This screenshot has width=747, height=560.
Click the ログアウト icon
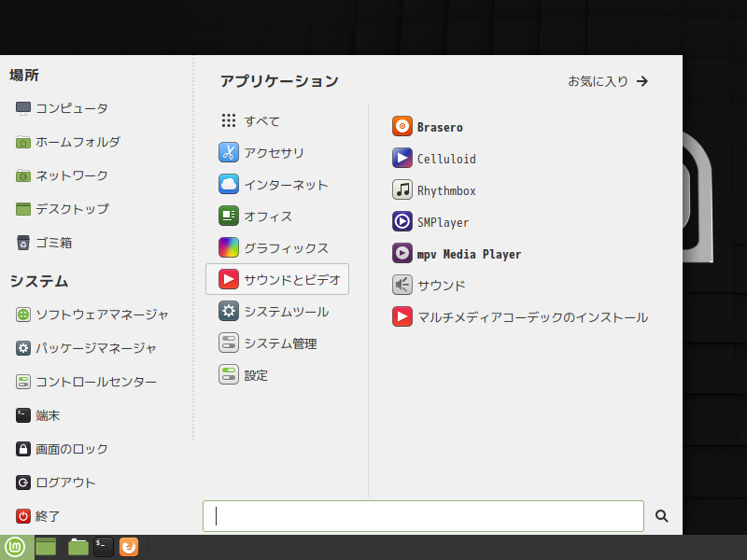[22, 483]
